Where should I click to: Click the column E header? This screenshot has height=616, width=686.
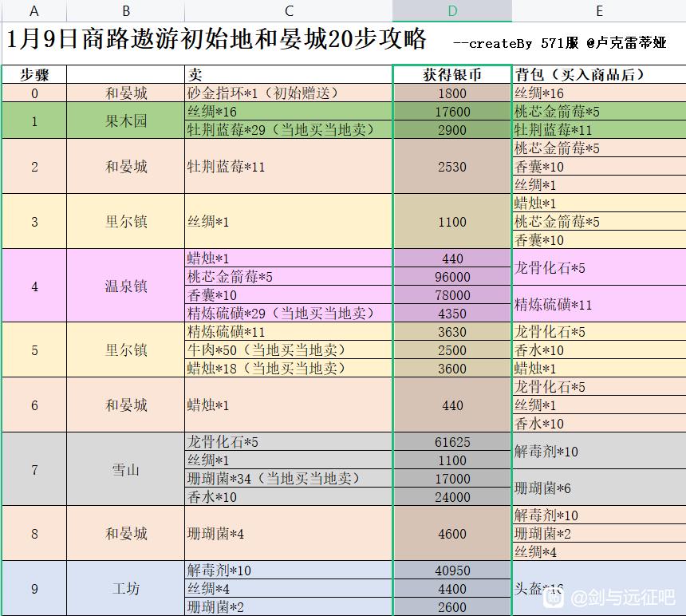pyautogui.click(x=598, y=10)
